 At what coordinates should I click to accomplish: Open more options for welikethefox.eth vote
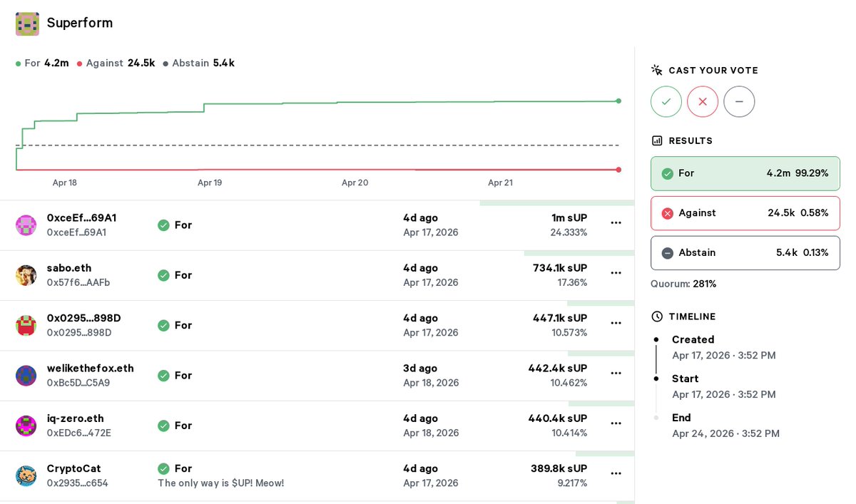point(616,373)
